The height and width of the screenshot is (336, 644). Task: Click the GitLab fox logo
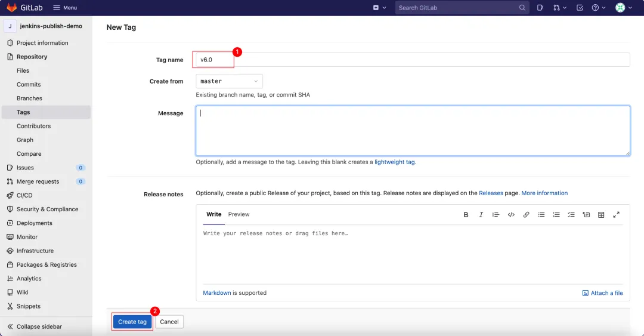[11, 7]
